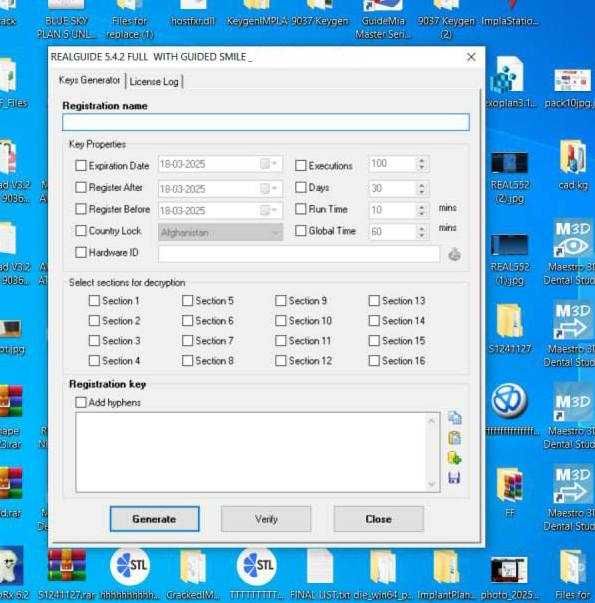Open round blue ffffffffffff desktop icon

510,410
